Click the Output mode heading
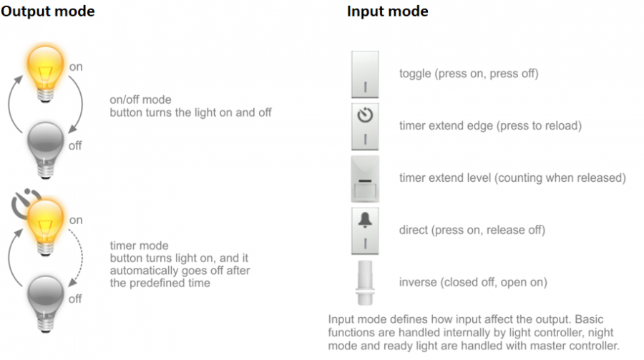Screen dimensions: 644x360 coord(48,12)
